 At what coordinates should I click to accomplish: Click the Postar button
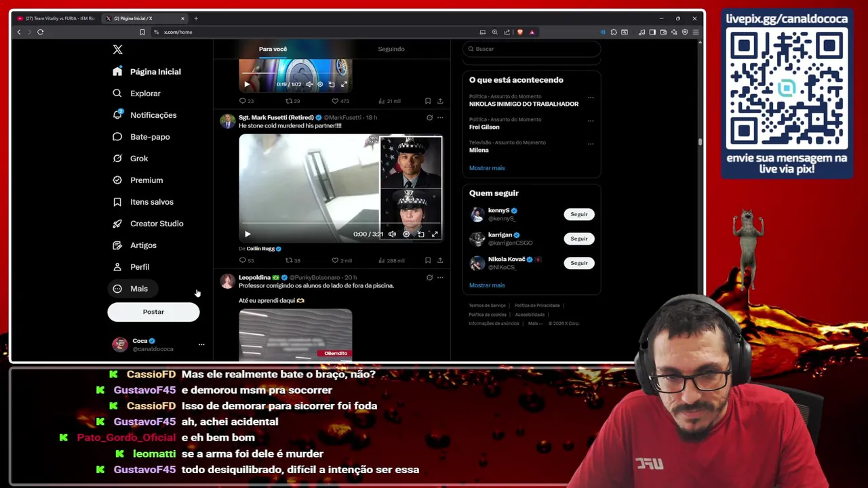153,312
